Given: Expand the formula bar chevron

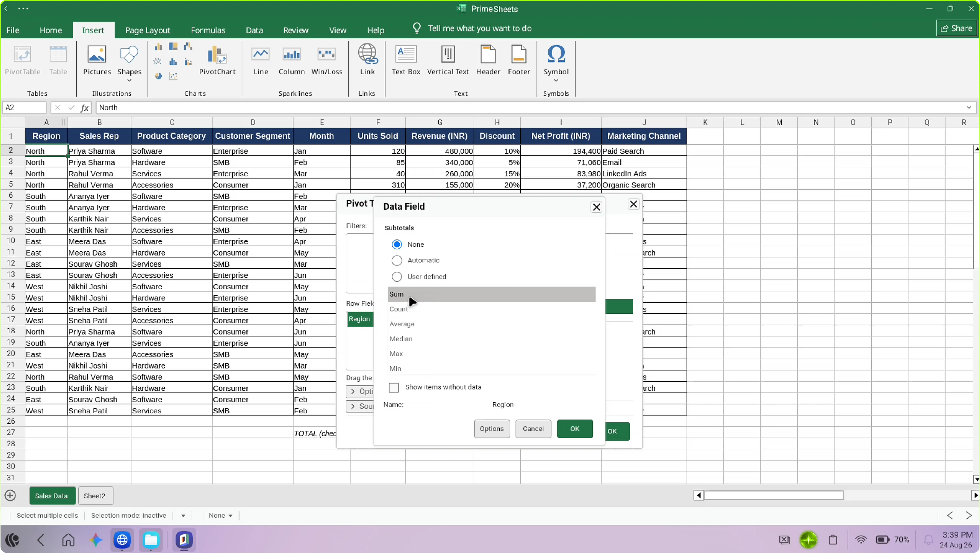Looking at the screenshot, I should click(x=969, y=108).
